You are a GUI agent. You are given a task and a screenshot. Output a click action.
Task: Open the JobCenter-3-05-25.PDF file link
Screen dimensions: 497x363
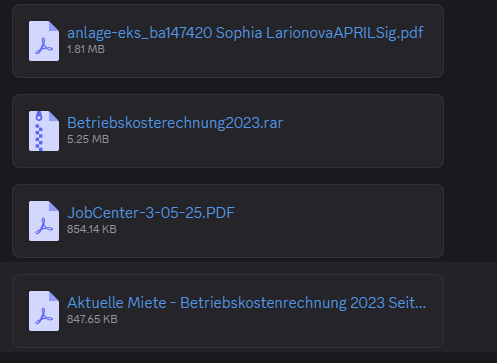pos(151,213)
